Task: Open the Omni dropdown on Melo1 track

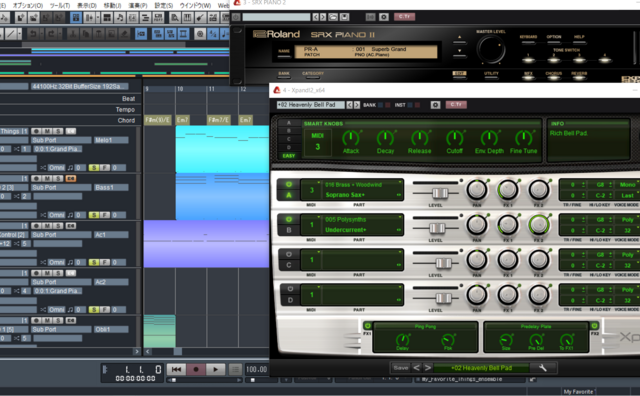Action: pos(56,168)
